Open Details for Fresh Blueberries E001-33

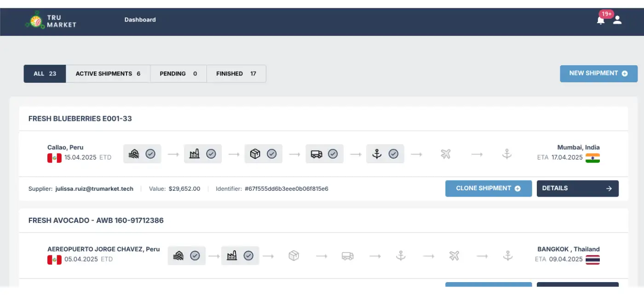[x=577, y=188]
